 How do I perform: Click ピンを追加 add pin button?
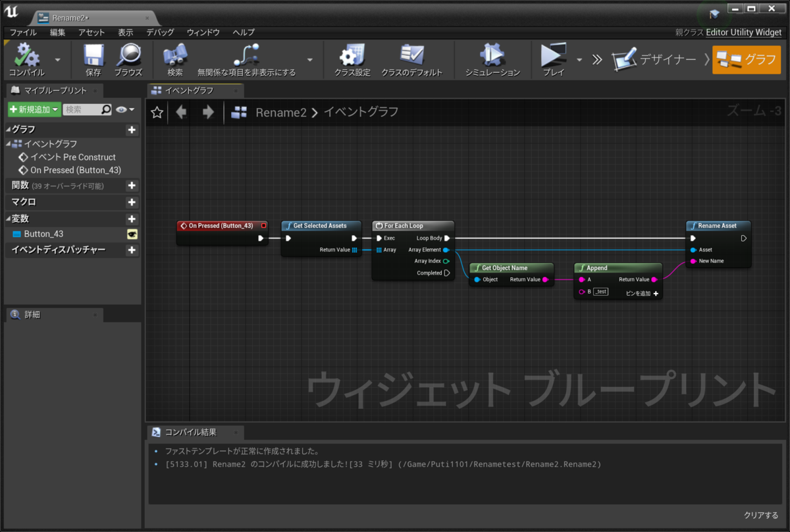pos(643,293)
